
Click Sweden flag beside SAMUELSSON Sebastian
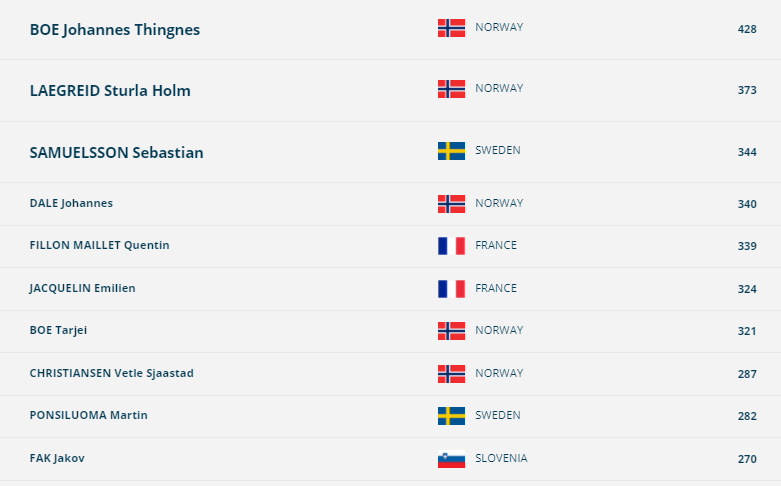(451, 151)
